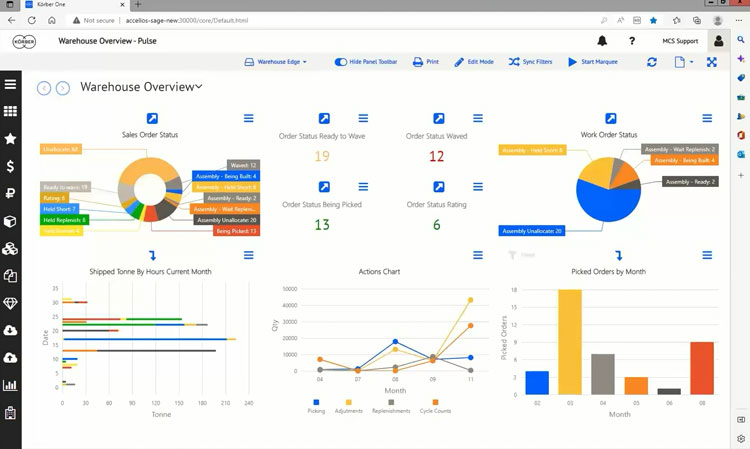Click the notifications bell icon
This screenshot has width=750, height=449.
pyautogui.click(x=602, y=41)
